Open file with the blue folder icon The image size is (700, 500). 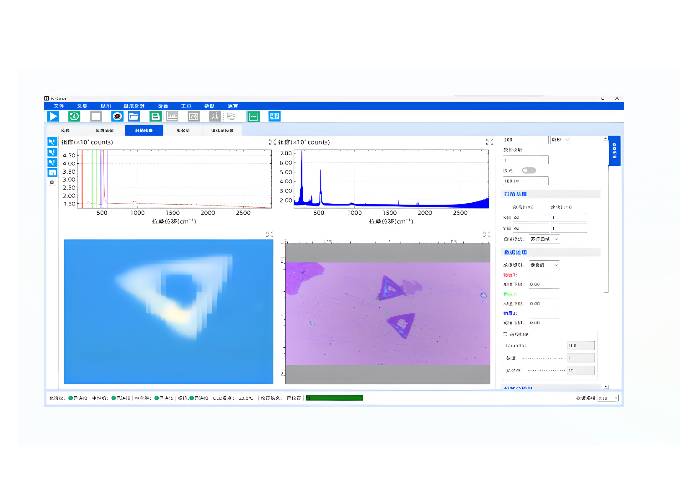click(133, 117)
